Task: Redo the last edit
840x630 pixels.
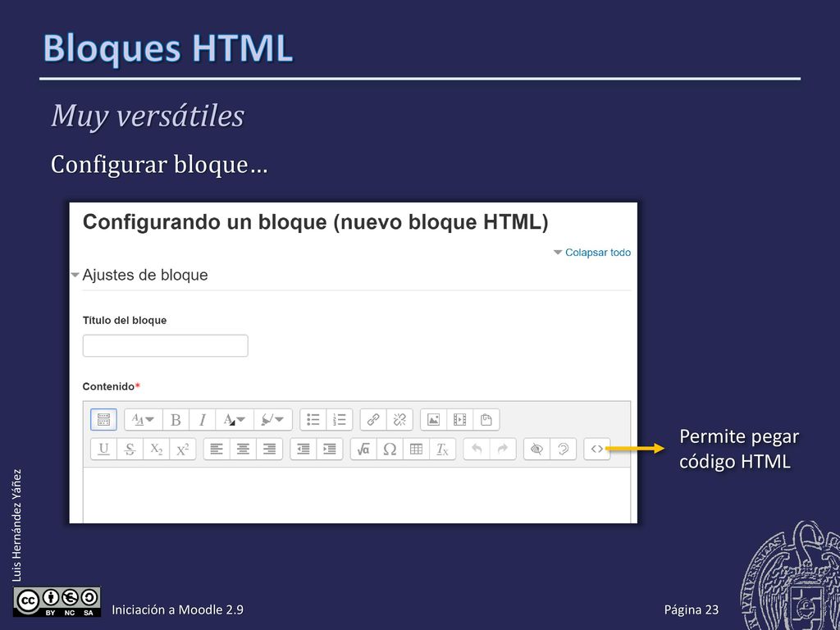Action: click(503, 449)
